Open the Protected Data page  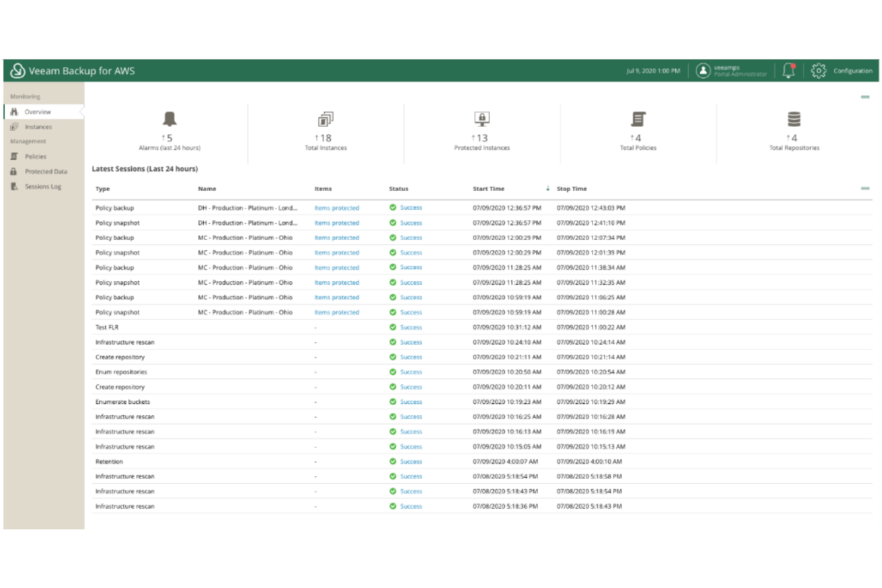[45, 171]
